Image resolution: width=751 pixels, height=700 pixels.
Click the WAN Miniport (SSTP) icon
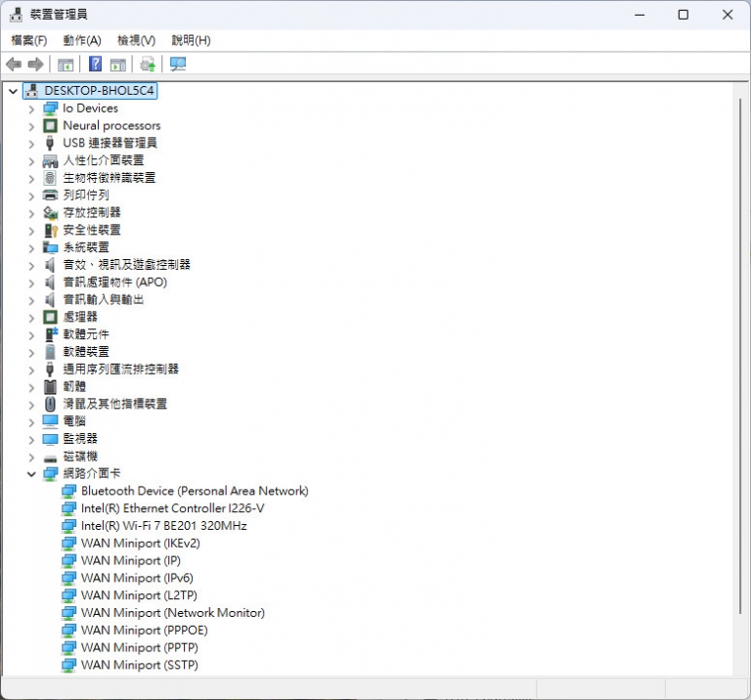pos(69,665)
